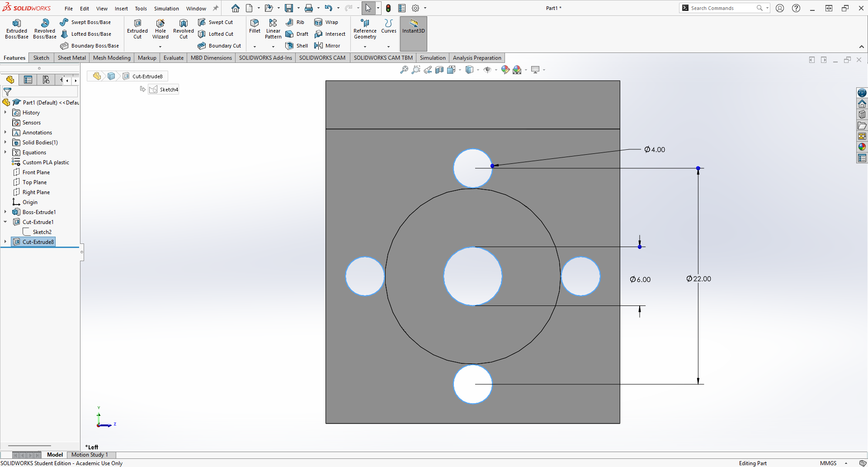Use the Mirror feature tool
This screenshot has height=467, width=868.
[327, 46]
